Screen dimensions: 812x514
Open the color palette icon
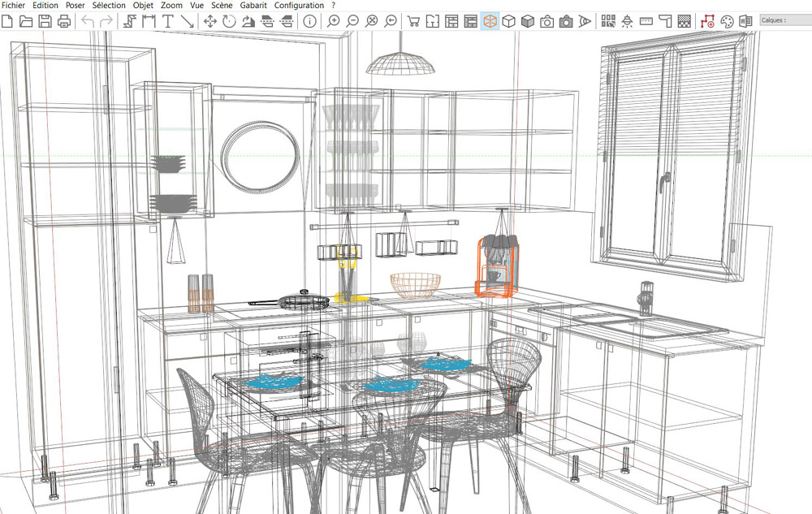point(727,21)
